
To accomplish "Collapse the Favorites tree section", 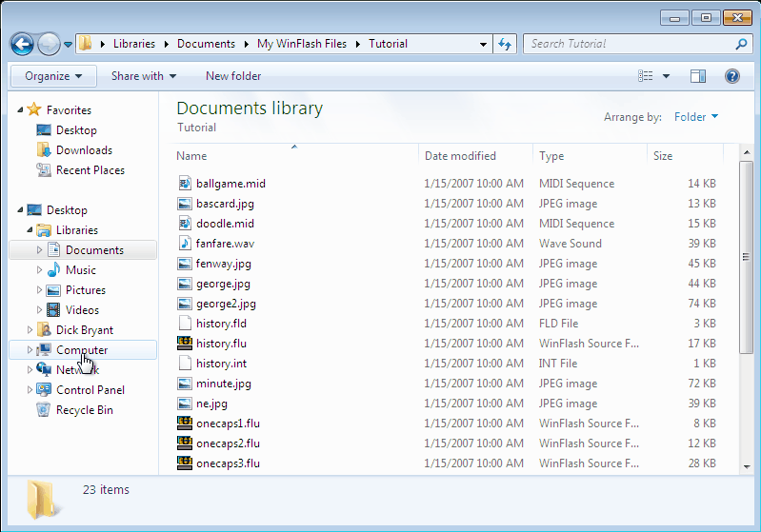I will [20, 110].
